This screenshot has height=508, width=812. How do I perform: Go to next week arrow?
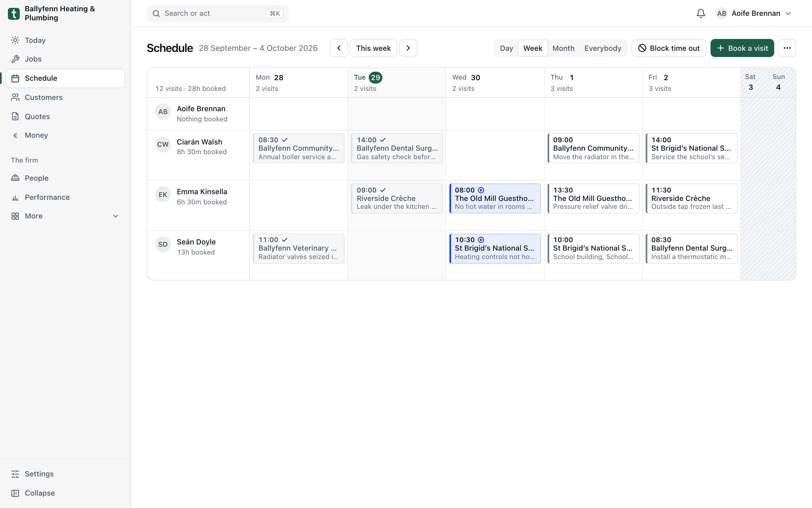tap(408, 48)
